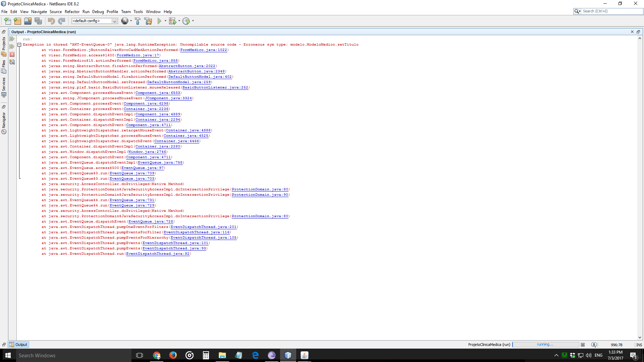Click the Debug Project toolbar icon
This screenshot has width=644, height=362.
[x=172, y=21]
